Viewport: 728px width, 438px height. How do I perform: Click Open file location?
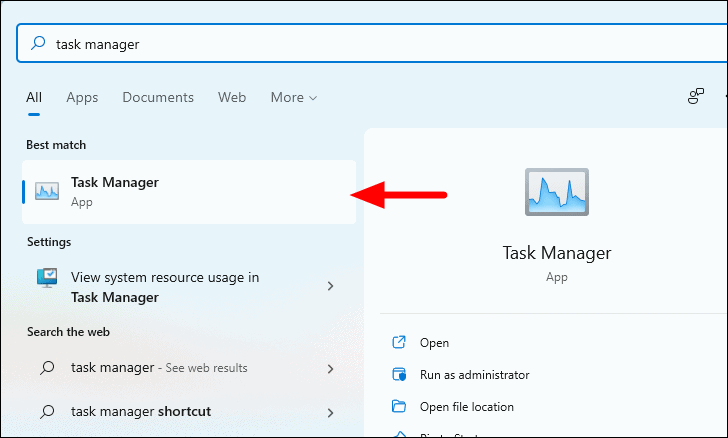pyautogui.click(x=467, y=407)
